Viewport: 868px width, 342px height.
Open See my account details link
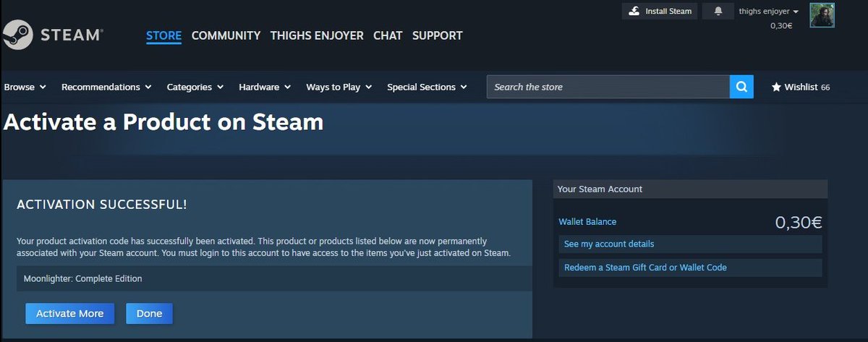[x=690, y=244]
